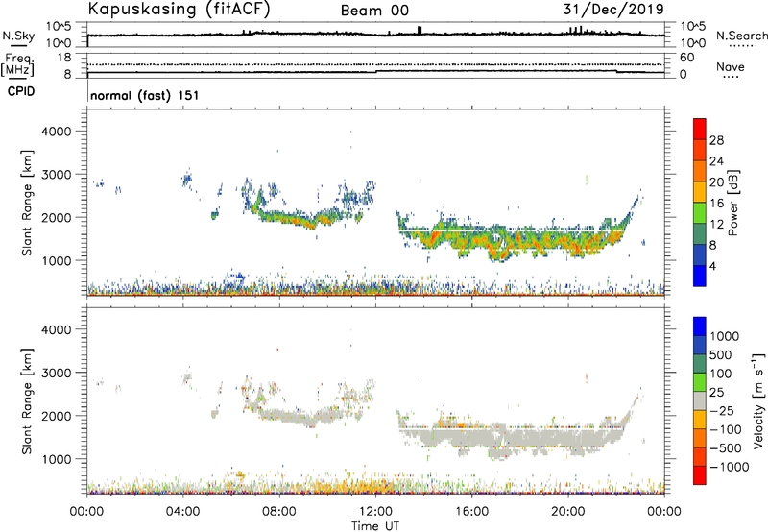Click the '1000' range tick in velocity panel
The image size is (768, 532).
point(56,459)
